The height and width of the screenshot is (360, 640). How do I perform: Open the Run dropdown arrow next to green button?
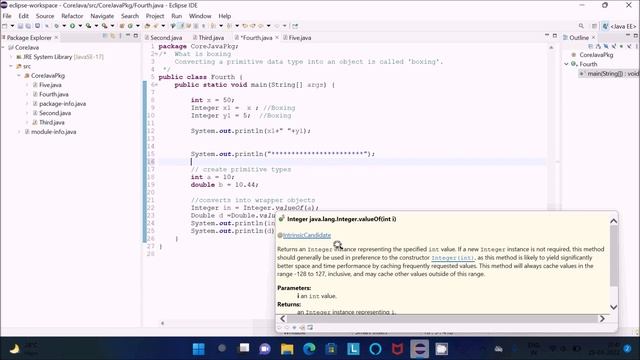pos(80,26)
